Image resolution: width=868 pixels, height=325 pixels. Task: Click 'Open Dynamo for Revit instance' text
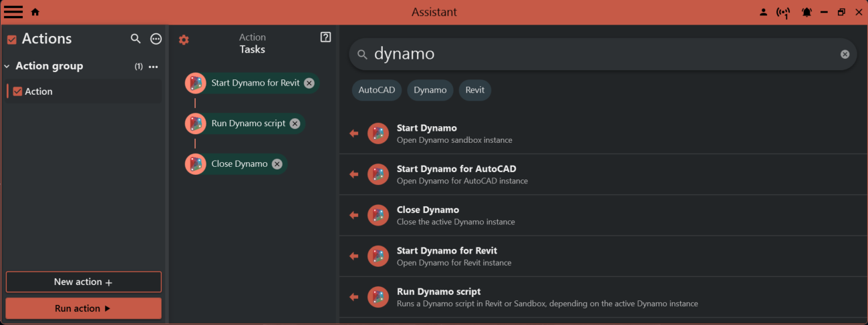[454, 263]
